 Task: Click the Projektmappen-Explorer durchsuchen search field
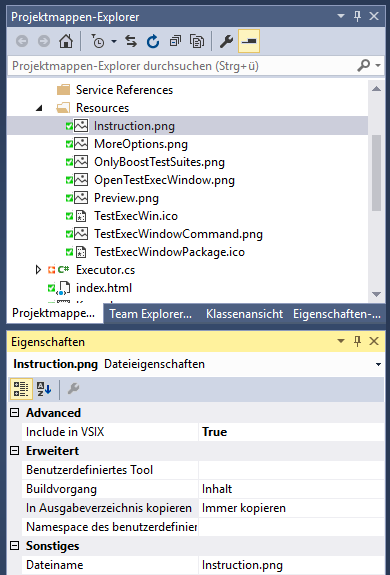tap(181, 66)
